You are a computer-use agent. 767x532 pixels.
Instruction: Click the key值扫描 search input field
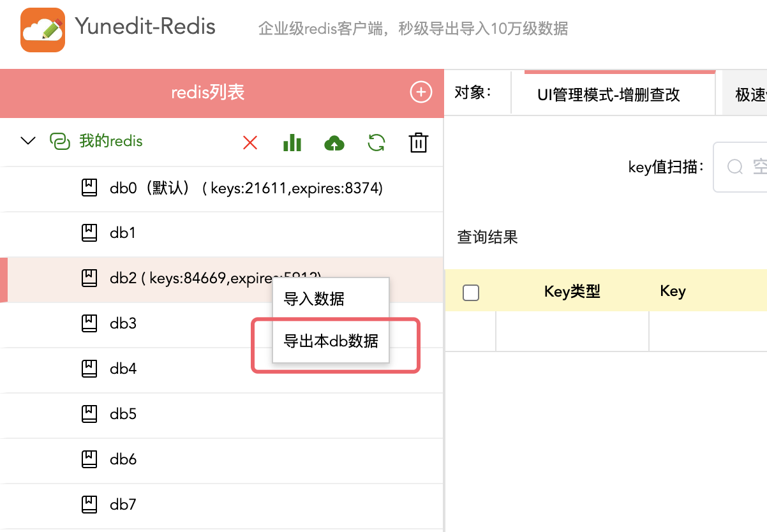click(740, 167)
